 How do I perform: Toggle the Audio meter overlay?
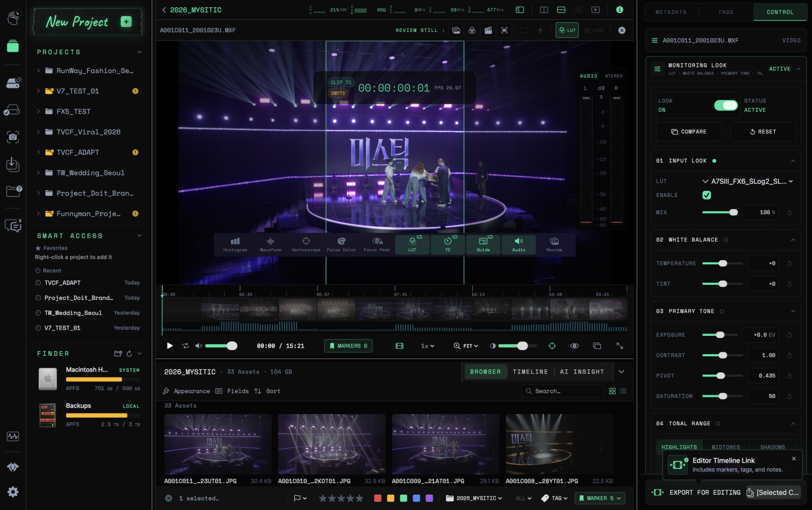coord(519,244)
